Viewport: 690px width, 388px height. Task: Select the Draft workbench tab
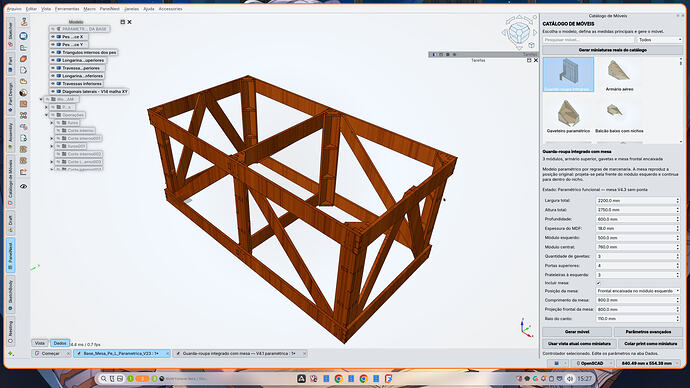pos(11,223)
